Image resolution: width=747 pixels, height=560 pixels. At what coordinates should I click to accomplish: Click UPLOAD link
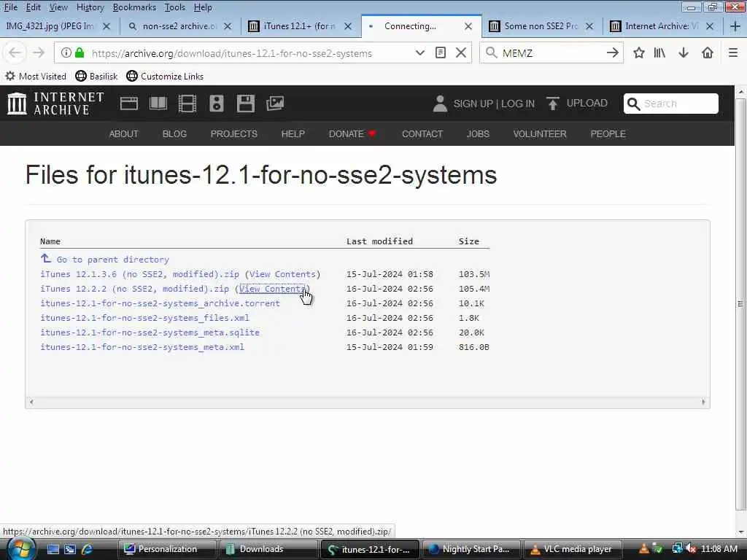coord(587,104)
